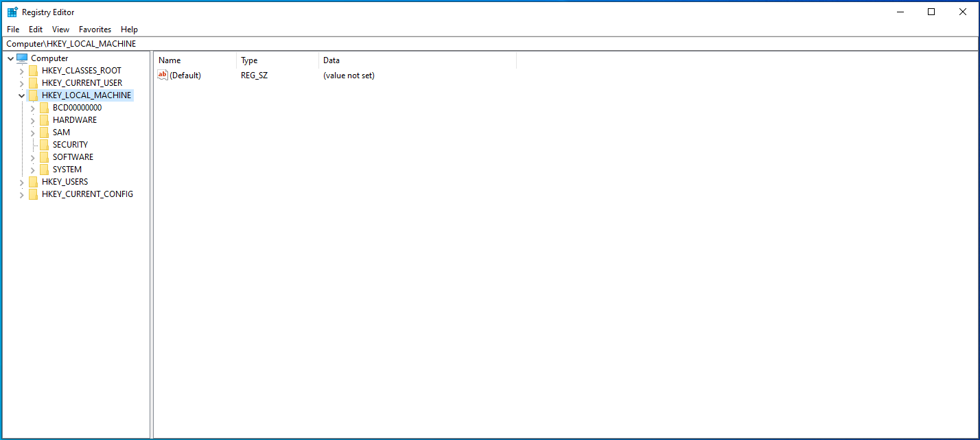The image size is (980, 440).
Task: Expand the HKEY_CURRENT_USER key
Action: [21, 83]
